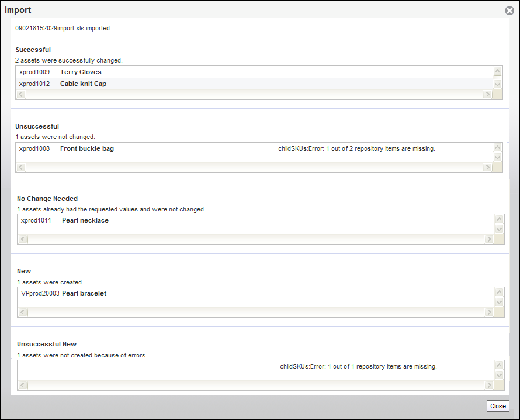Close the Import dialog with the X icon
Viewport: 520px width, 420px height.
[509, 11]
